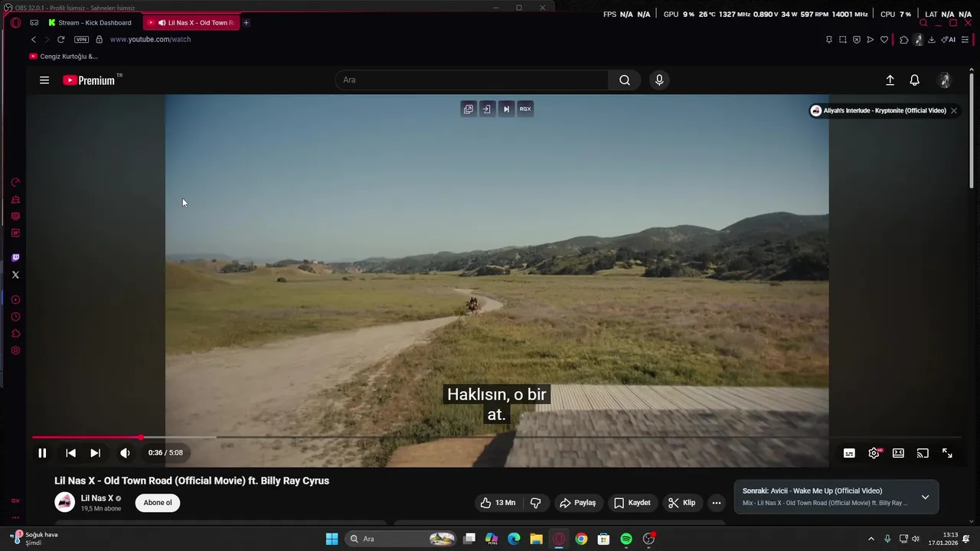This screenshot has height=551, width=980.
Task: Open Twitch in Opera sidebar
Action: click(x=15, y=258)
